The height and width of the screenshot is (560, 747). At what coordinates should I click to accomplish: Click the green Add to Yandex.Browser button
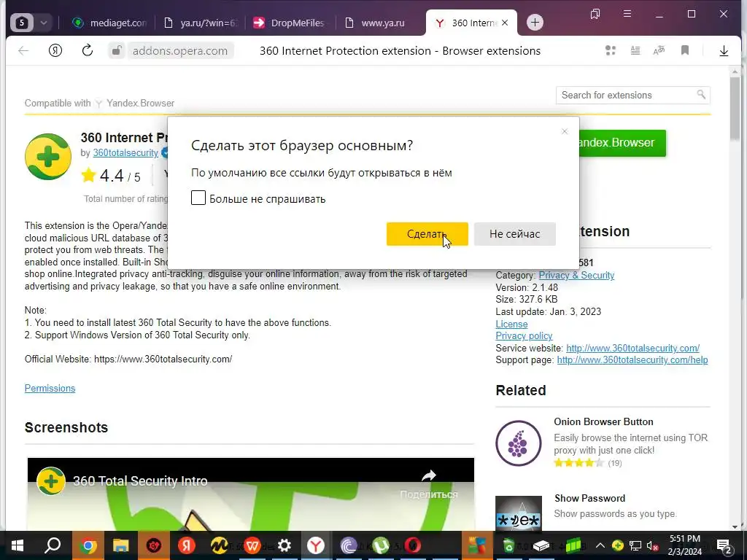click(622, 143)
